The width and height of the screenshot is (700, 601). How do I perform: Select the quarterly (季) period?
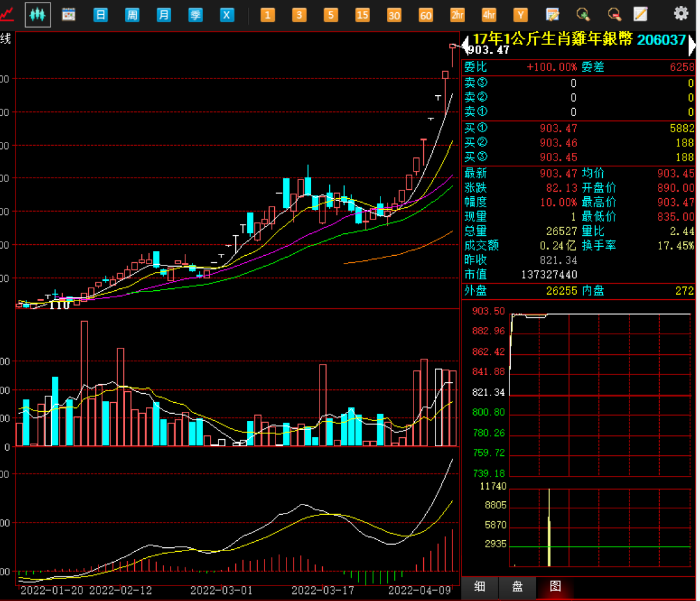(196, 15)
